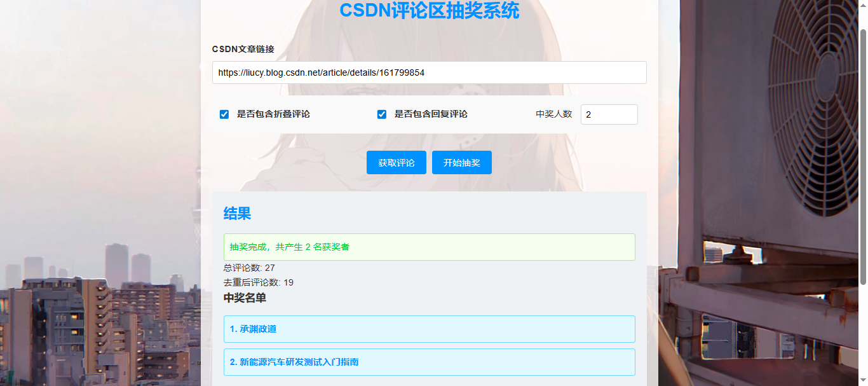
Task: Click the 开始抽奖 button
Action: click(x=462, y=163)
